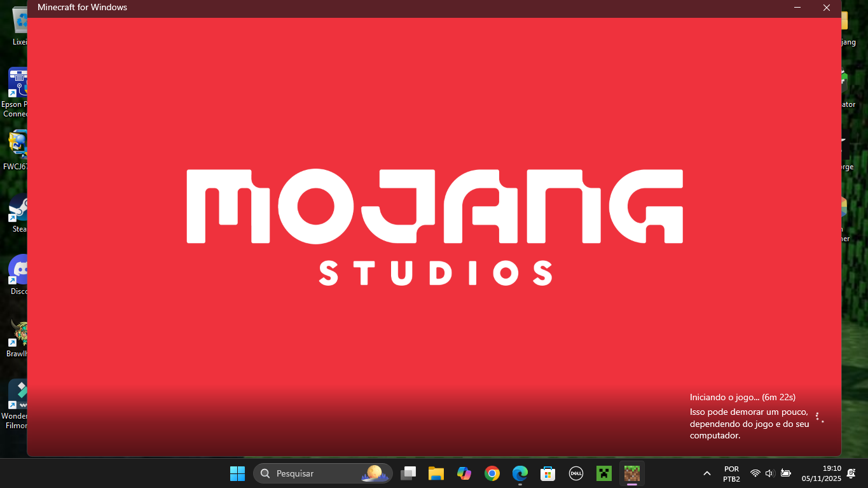Image resolution: width=868 pixels, height=488 pixels.
Task: Click the "Iniciando o jogo..." status text
Action: point(743,397)
